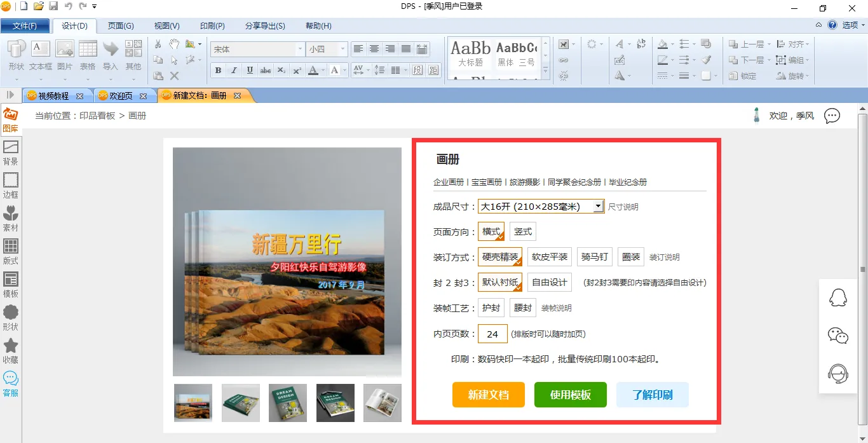868x443 pixels.
Task: Click the headset customer support icon
Action: point(838,374)
